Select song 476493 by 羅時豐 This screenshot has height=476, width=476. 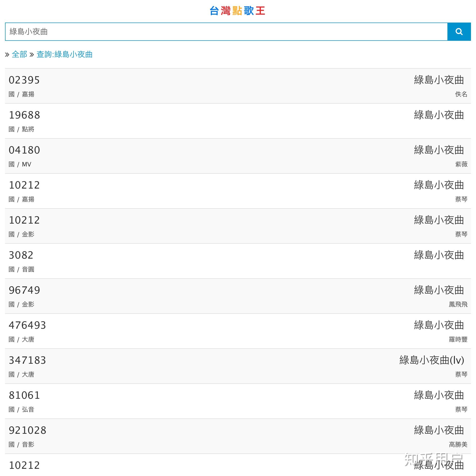[27, 325]
